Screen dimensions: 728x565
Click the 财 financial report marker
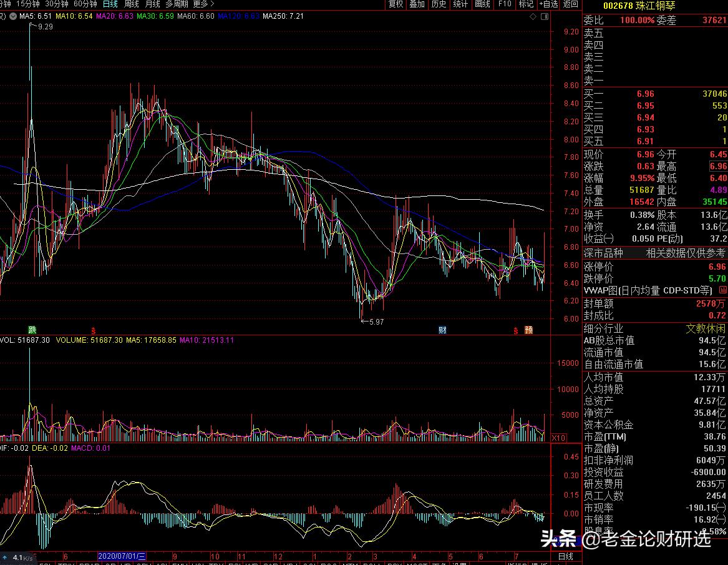pos(442,330)
